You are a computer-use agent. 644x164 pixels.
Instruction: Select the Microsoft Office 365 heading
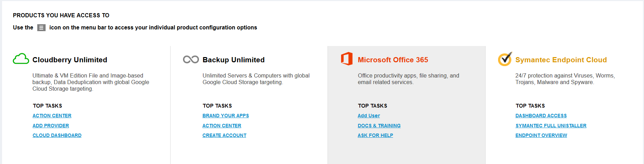tap(393, 60)
